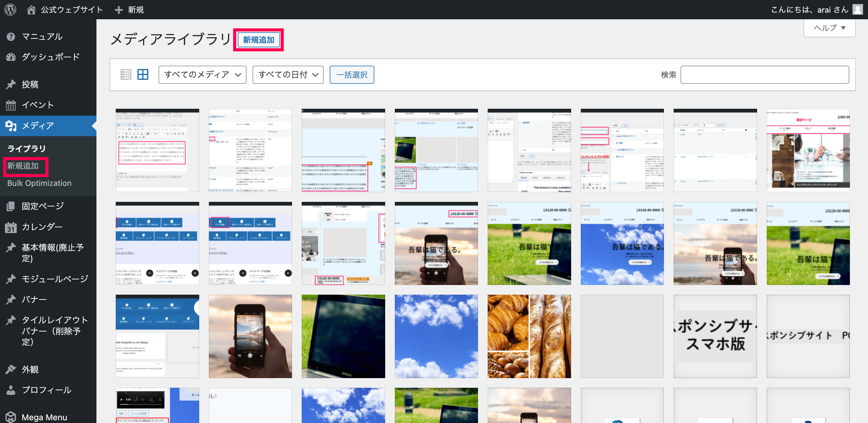
Task: Click the マニュアル help icon
Action: click(11, 36)
